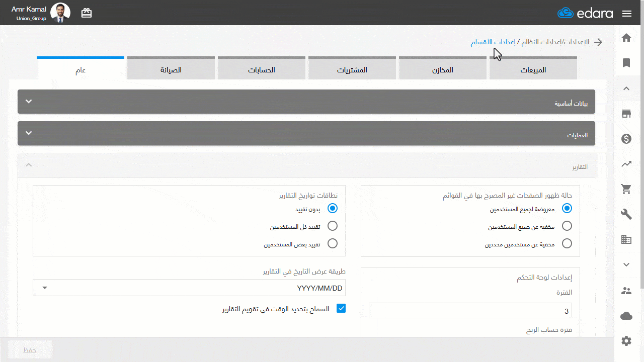Choose 'مخفية عن جميع المستخدمين' option

567,226
